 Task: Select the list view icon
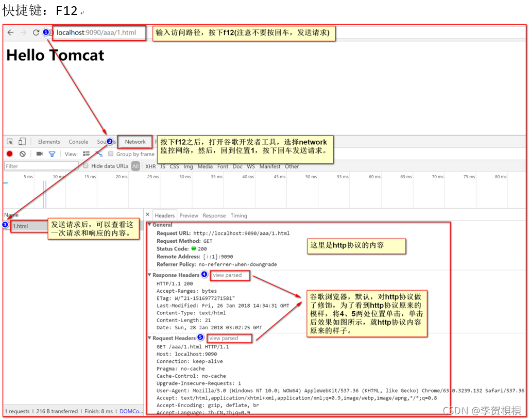coord(87,154)
